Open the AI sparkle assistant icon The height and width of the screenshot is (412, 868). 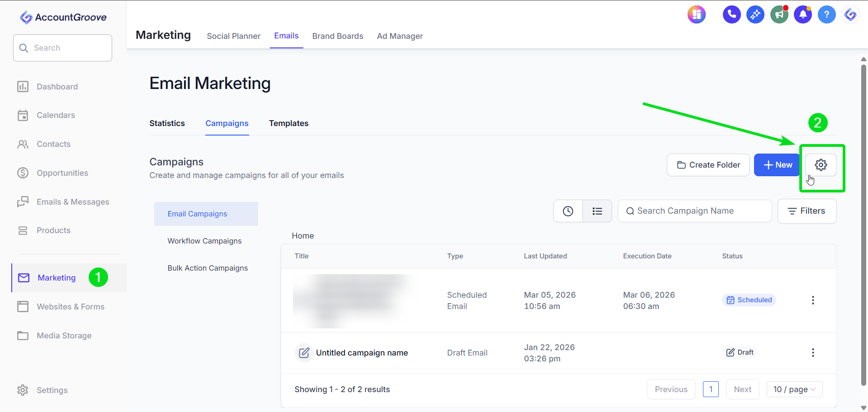[x=755, y=15]
